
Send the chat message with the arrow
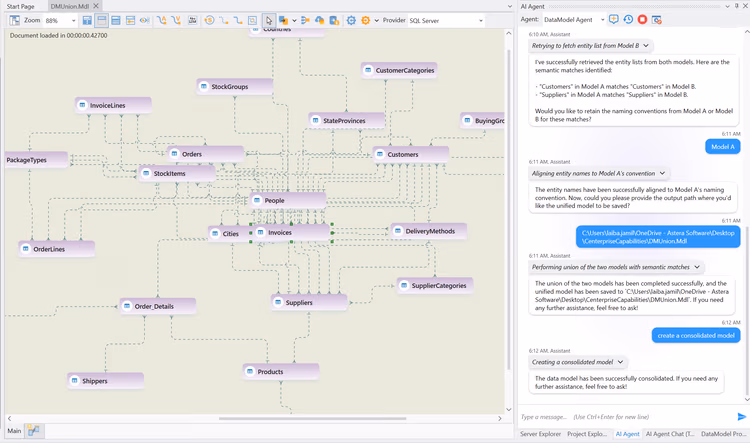coord(741,417)
